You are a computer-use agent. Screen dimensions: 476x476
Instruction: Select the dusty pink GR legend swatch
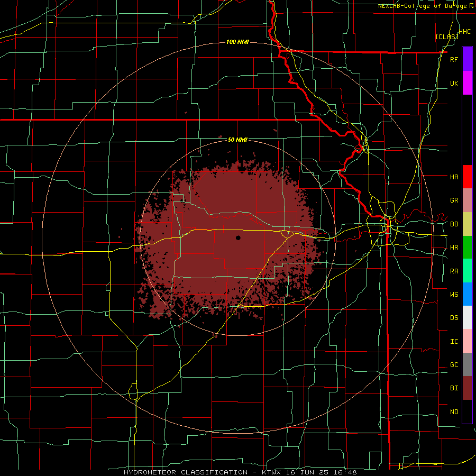(x=467, y=200)
